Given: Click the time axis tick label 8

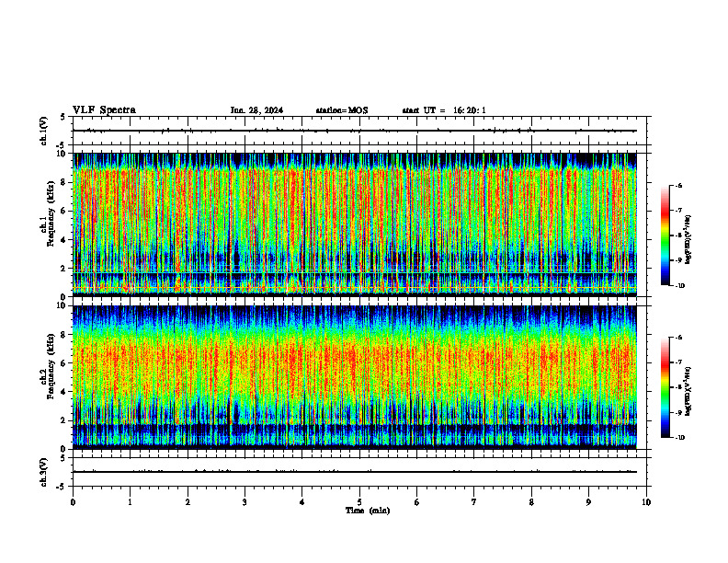Looking at the screenshot, I should pos(531,502).
